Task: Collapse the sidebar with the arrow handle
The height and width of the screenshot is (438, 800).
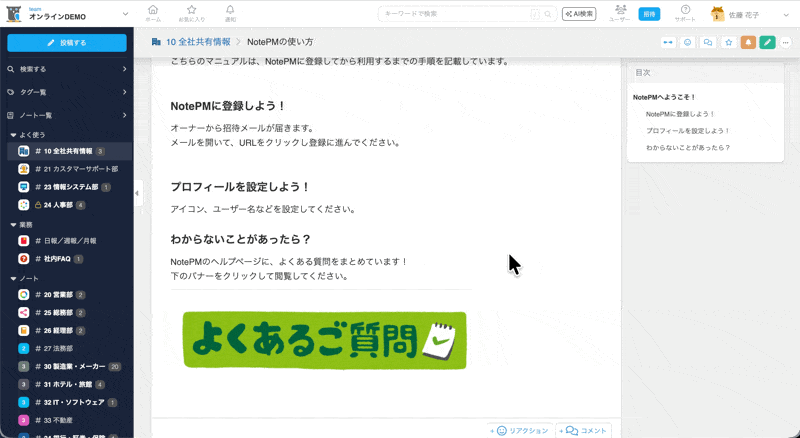Action: [138, 193]
